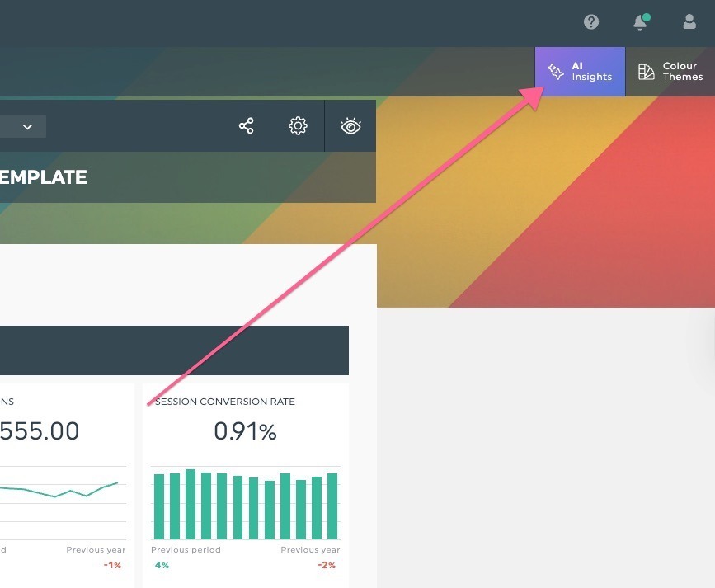This screenshot has width=715, height=588.
Task: Toggle the eye preview mode icon
Action: [350, 125]
